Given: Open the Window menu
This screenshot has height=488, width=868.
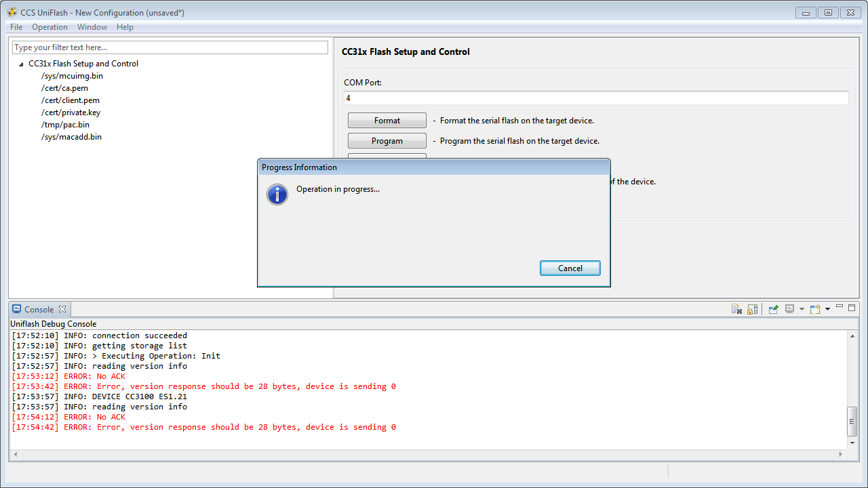Looking at the screenshot, I should (92, 27).
